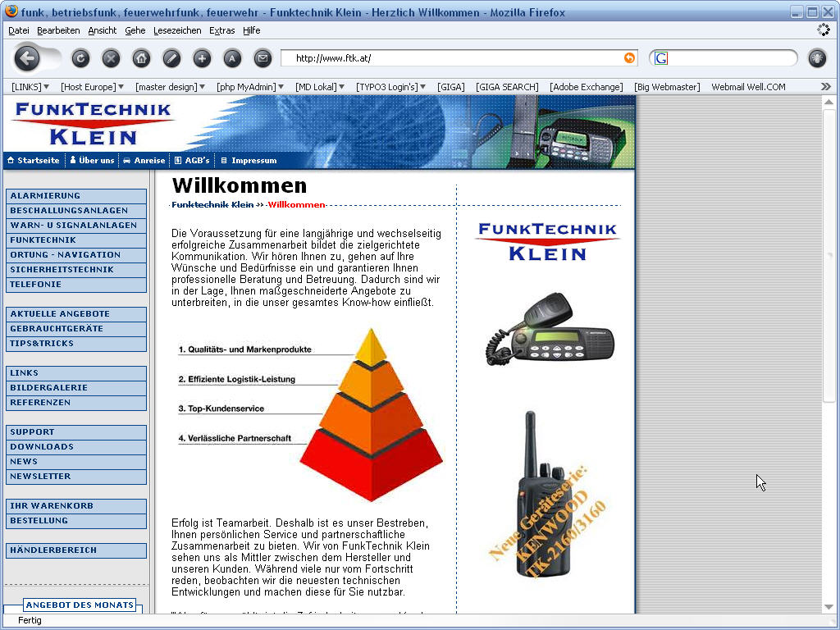Open the Anreise page
Viewport: 840px width, 630px height.
click(144, 160)
